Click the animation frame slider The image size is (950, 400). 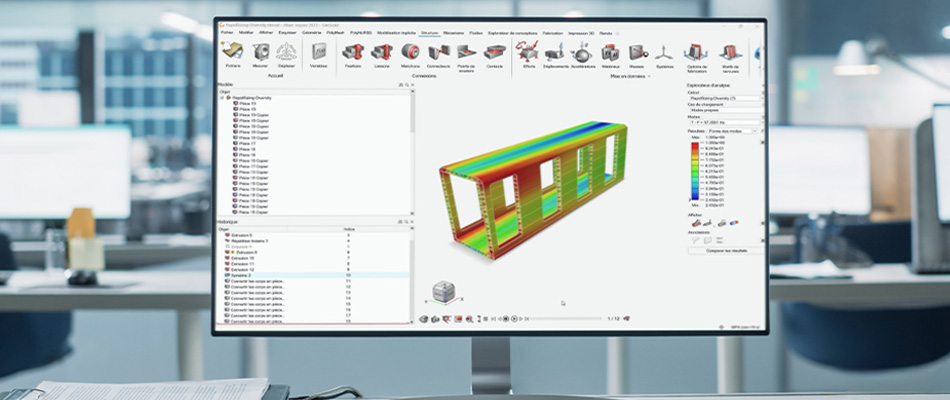pos(565,319)
